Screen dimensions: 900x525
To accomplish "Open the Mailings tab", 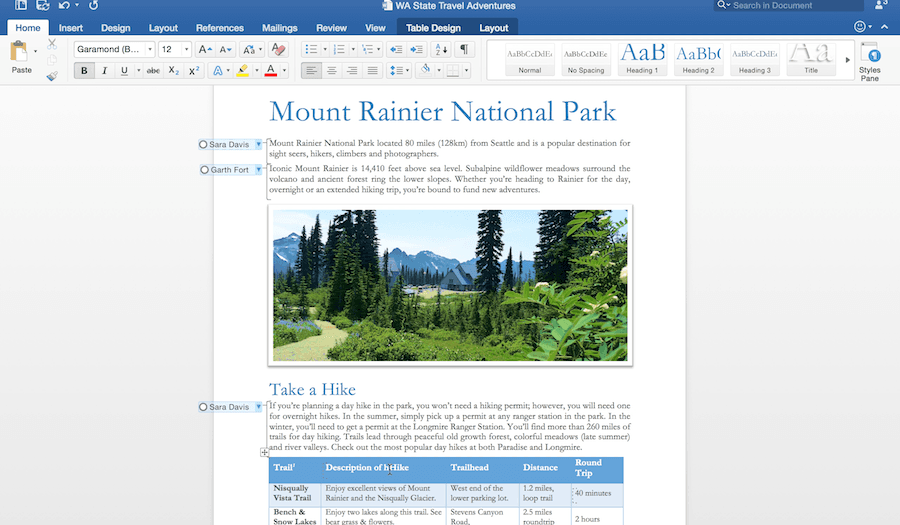I will (x=280, y=28).
